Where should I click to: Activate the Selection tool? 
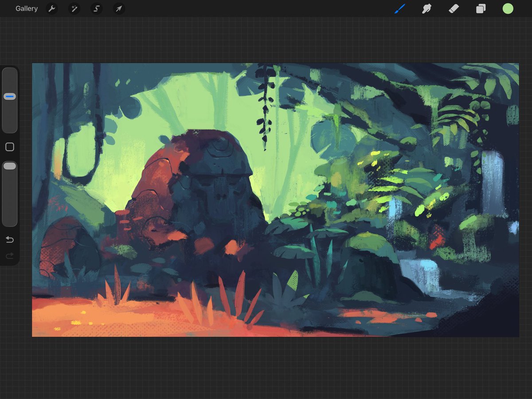96,8
